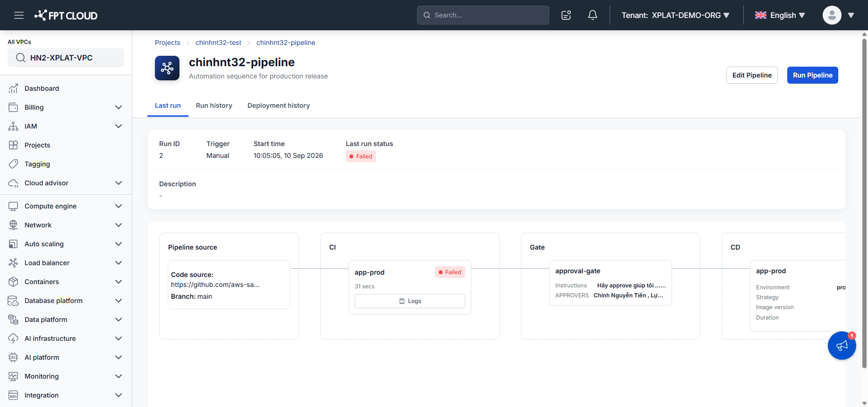
Task: Open the user account dropdown arrow
Action: tap(851, 15)
